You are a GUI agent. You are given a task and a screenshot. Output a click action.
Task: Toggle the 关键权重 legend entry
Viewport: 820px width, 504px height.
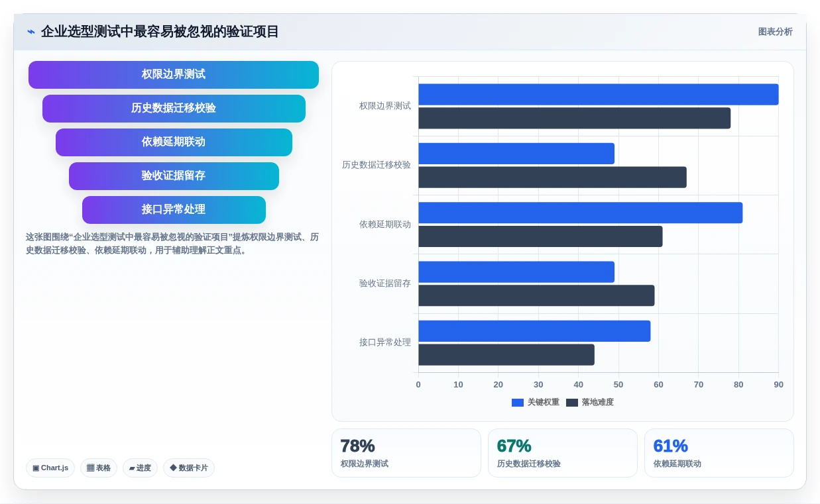(x=536, y=403)
